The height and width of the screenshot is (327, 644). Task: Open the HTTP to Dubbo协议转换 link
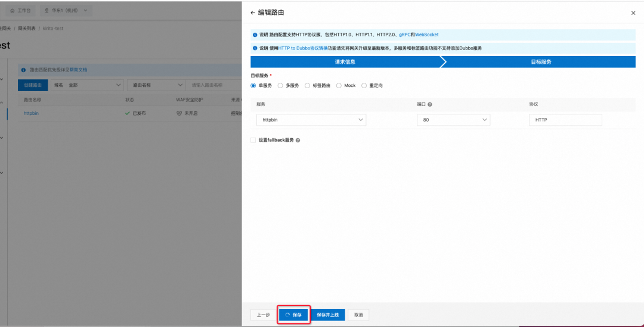pyautogui.click(x=303, y=48)
